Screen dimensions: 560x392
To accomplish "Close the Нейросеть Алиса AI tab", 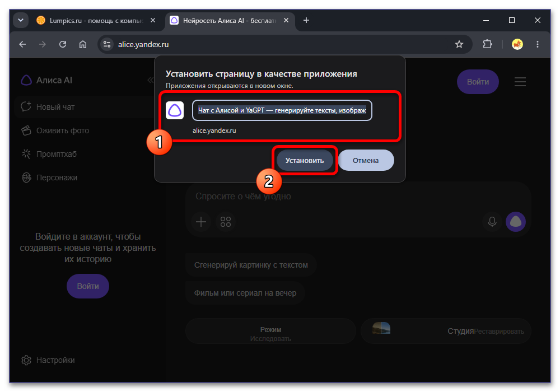I will [286, 20].
